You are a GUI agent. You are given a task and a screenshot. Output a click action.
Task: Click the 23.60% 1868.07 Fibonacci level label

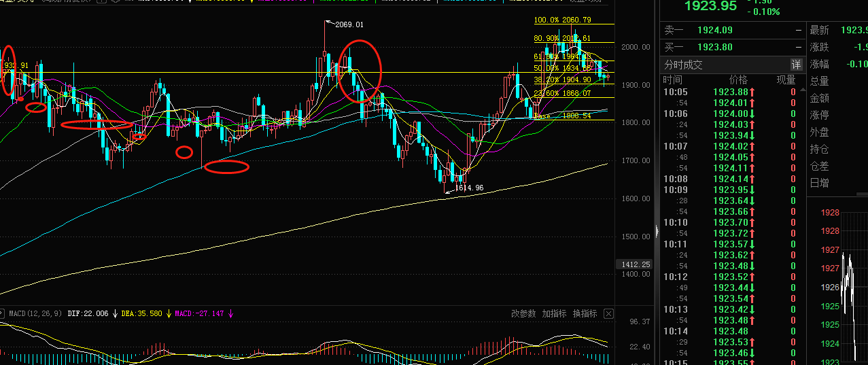point(561,93)
